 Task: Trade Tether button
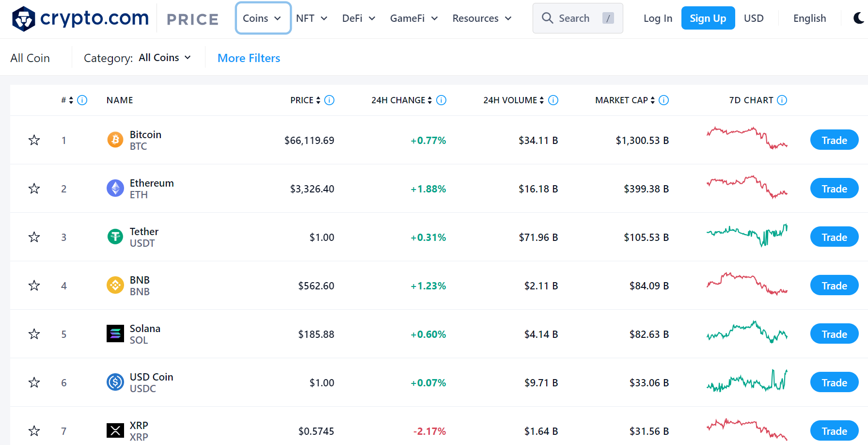pos(834,237)
